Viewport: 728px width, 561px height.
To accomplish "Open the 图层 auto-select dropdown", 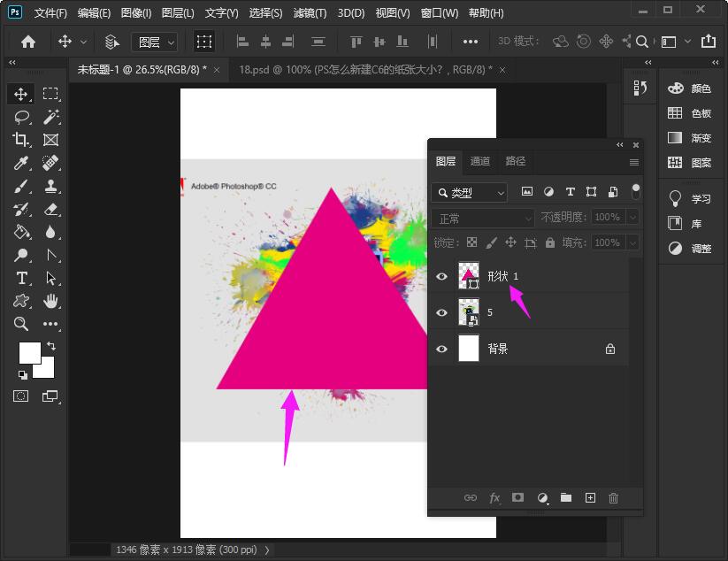I will (155, 42).
